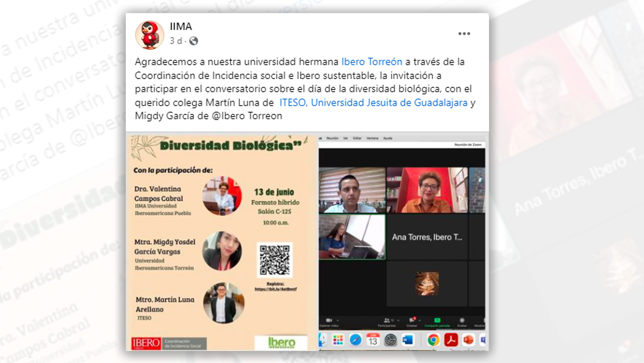
Task: Open Microsoft Word from the dock
Action: tap(408, 341)
